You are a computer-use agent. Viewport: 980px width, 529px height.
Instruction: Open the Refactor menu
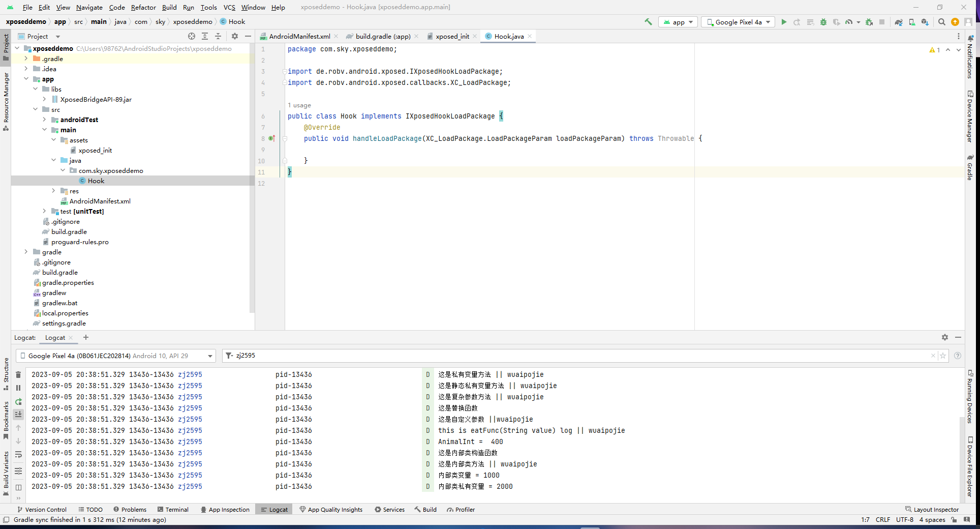point(143,7)
